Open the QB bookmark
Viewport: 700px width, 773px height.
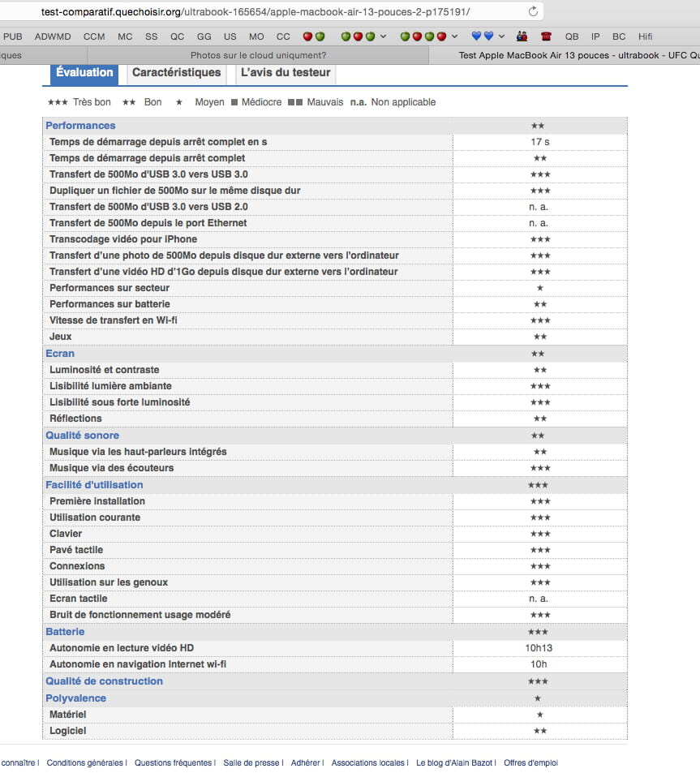point(572,37)
